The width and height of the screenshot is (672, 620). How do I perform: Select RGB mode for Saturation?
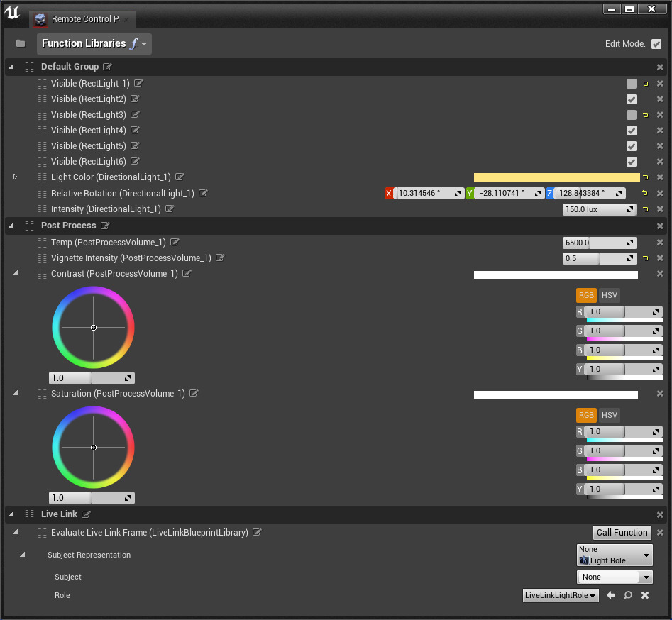click(586, 415)
